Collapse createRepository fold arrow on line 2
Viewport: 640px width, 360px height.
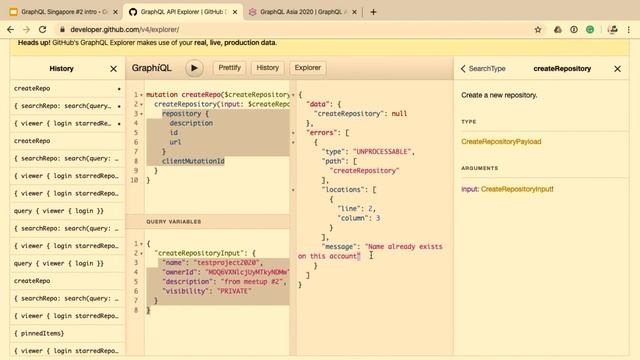tap(141, 104)
